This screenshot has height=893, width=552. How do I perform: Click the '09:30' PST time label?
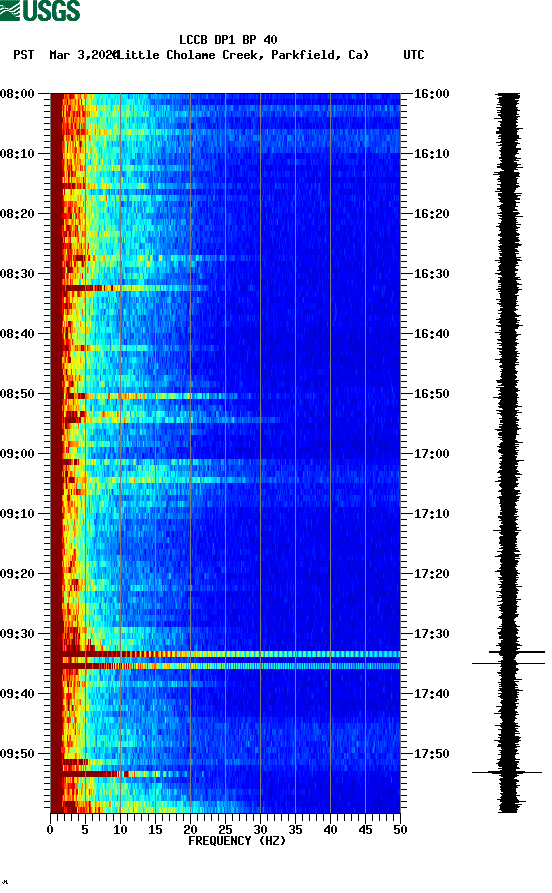click(17, 634)
